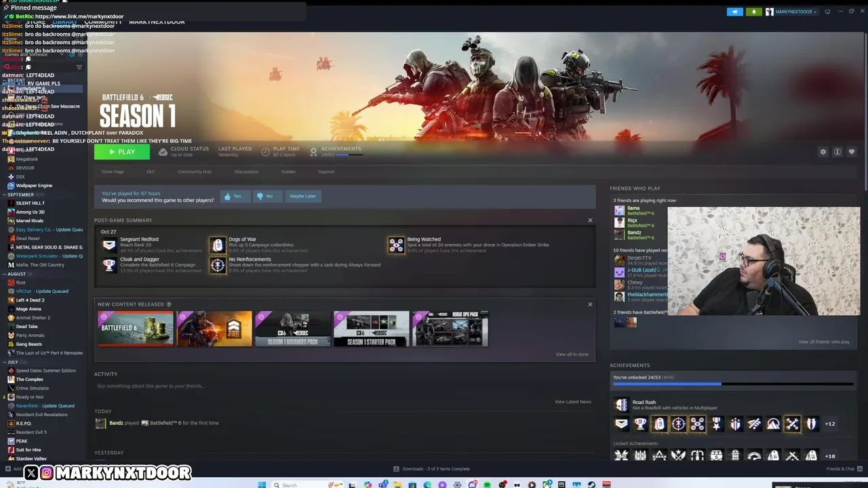The image size is (868, 488).
Task: Select Mafia: The Old Country in the library
Action: coord(40,265)
